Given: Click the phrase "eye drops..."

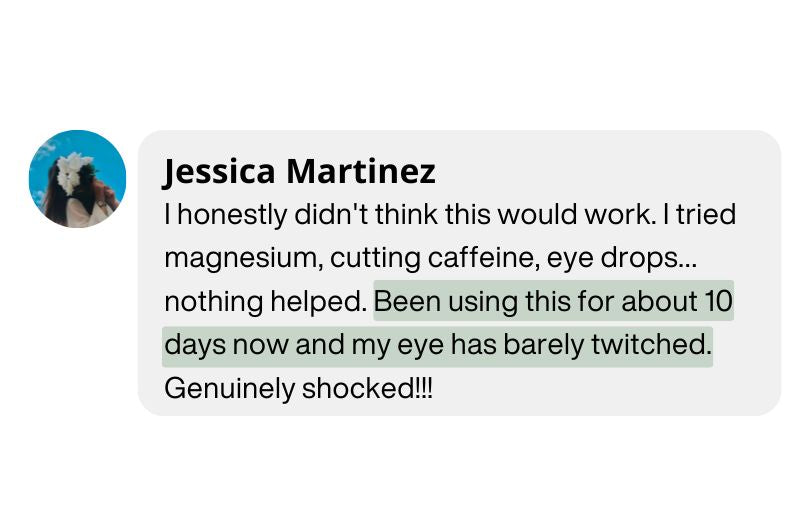Looking at the screenshot, I should [622, 258].
